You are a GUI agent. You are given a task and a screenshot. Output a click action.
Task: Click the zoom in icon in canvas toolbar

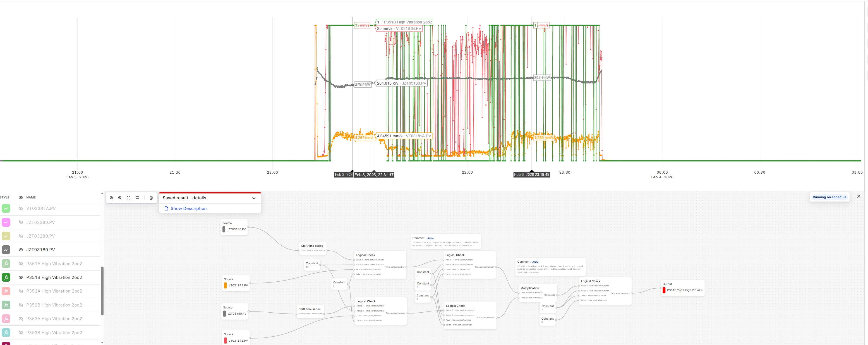pos(112,198)
